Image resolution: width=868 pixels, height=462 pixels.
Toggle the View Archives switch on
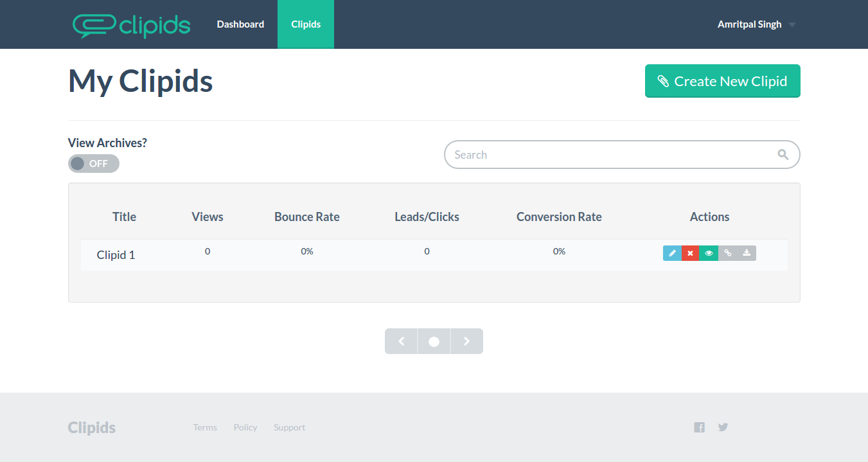coord(94,164)
